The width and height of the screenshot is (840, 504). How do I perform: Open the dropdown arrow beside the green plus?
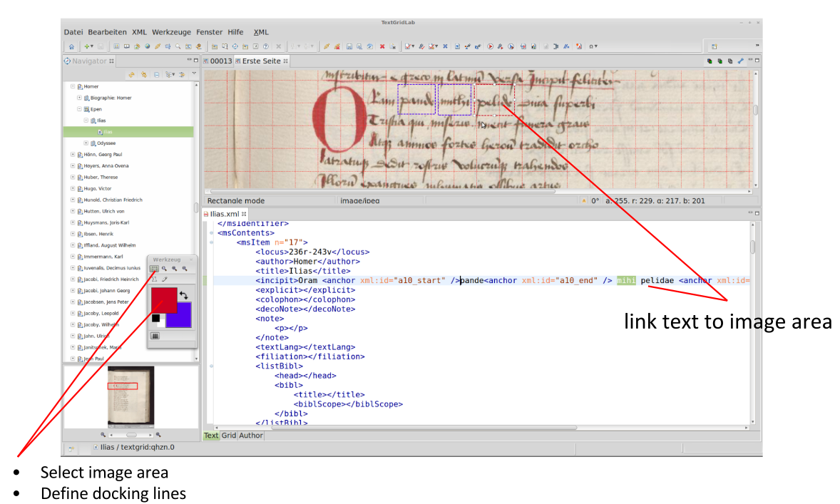click(92, 46)
